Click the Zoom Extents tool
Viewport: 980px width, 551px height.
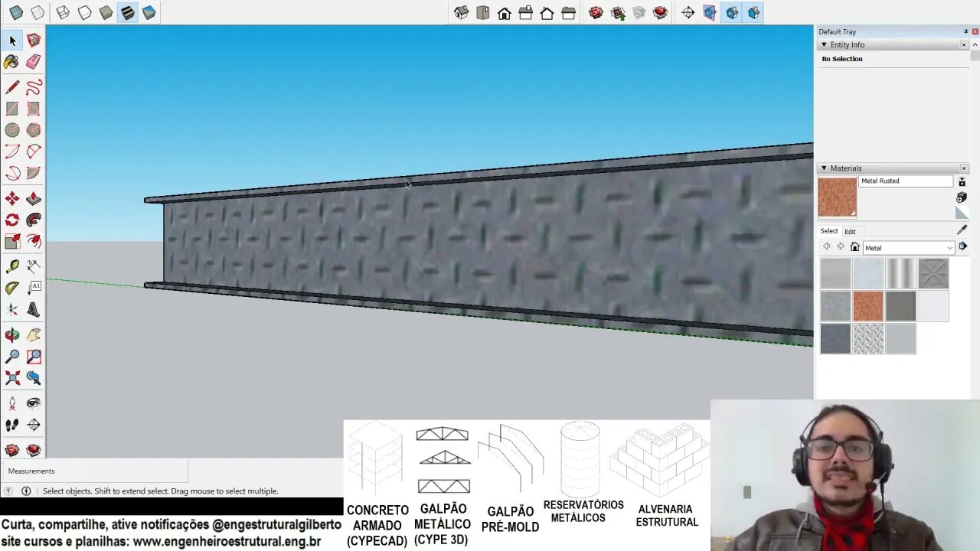(x=12, y=378)
